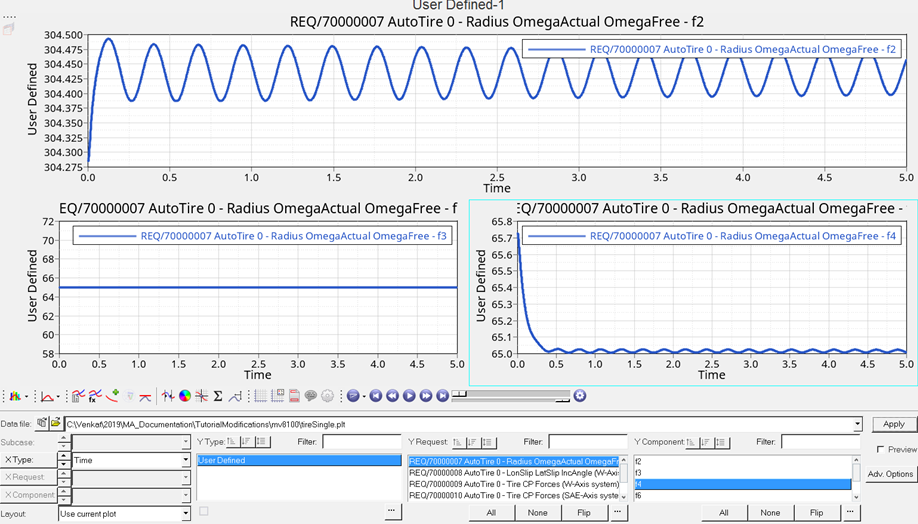Screen dimensions: 918x524
Task: Click the Adv. Options button
Action: click(889, 474)
